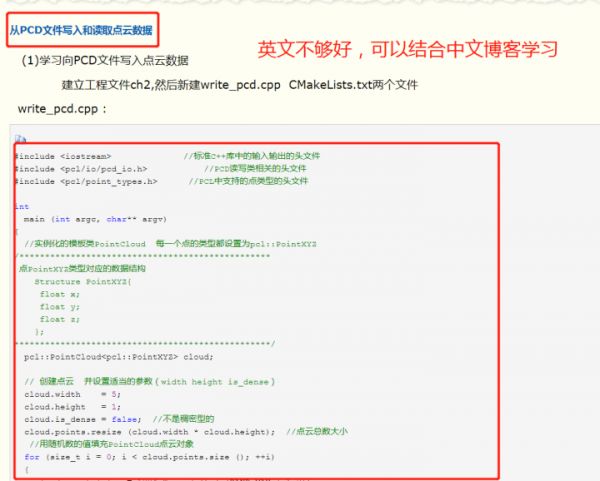Click the comment //PCL中支持的点类型的头文件
600x481 pixels.
248,181
